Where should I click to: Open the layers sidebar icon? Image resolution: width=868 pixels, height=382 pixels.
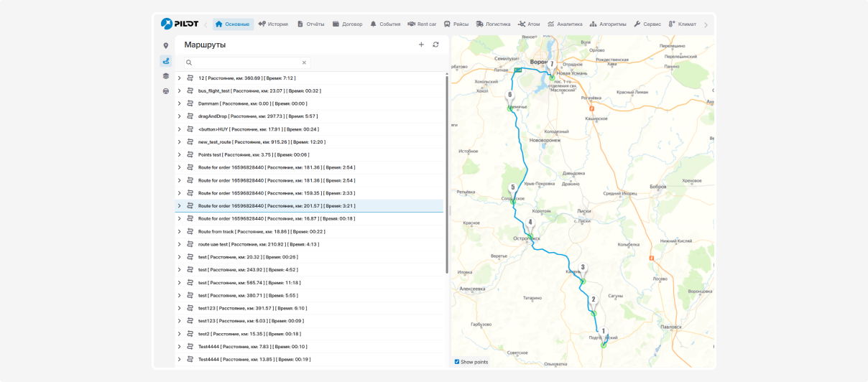click(166, 76)
